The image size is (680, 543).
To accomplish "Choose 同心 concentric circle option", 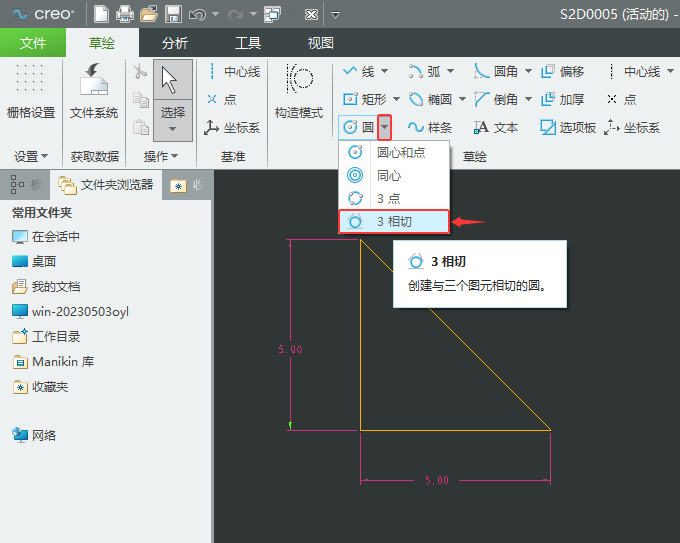I will pyautogui.click(x=394, y=175).
